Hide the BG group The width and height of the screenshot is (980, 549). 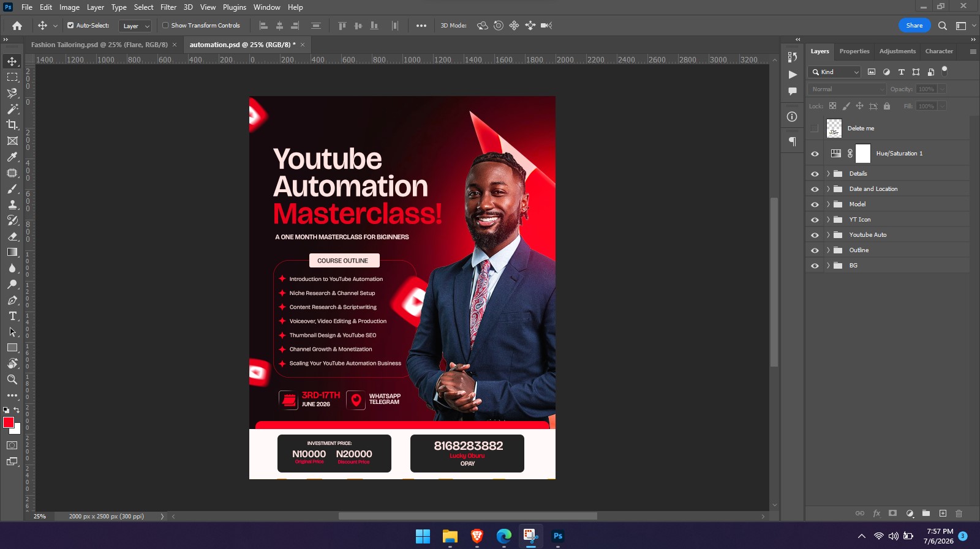click(x=815, y=266)
